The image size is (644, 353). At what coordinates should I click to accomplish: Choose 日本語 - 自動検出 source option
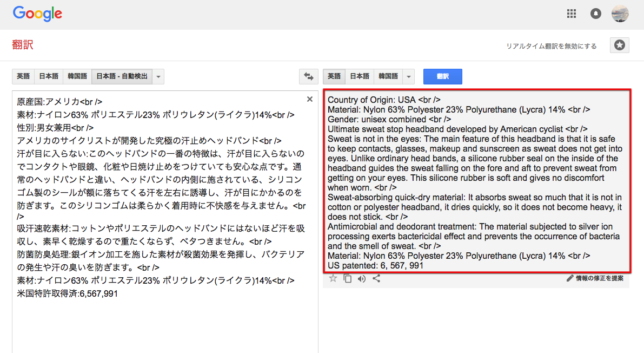click(122, 77)
